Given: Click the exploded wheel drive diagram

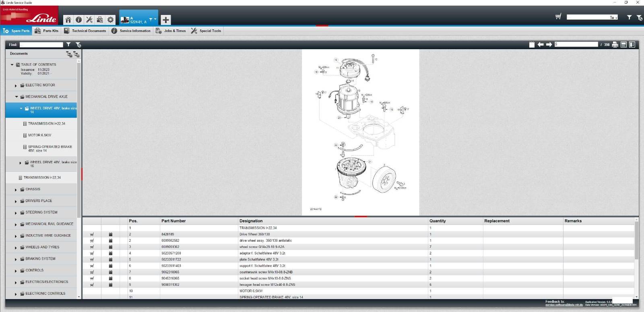Looking at the screenshot, I should click(x=361, y=133).
